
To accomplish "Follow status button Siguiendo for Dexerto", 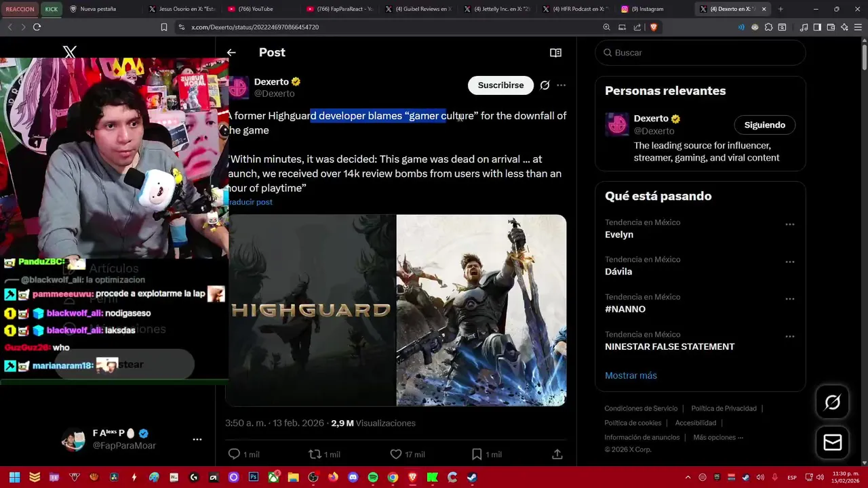I will [x=764, y=125].
